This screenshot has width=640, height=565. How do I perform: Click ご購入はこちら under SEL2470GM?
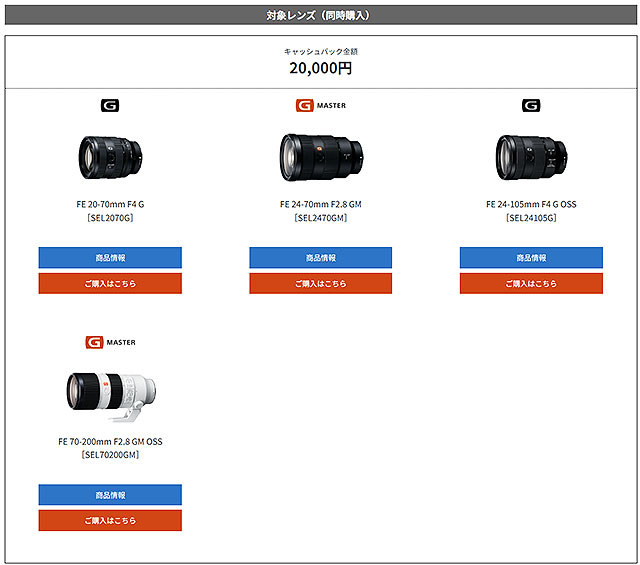[x=320, y=284]
